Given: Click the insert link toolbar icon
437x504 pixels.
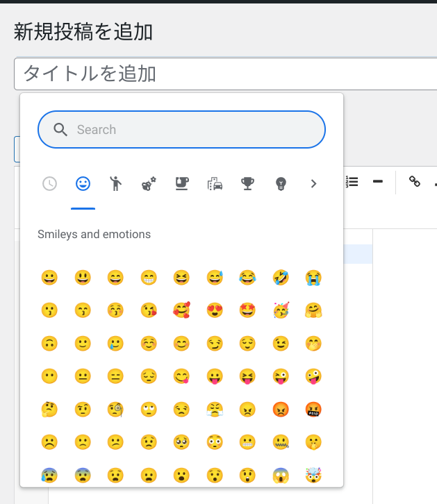Looking at the screenshot, I should 415,182.
